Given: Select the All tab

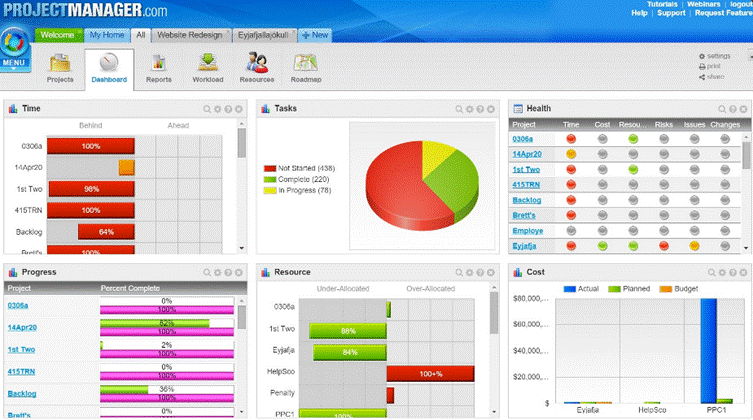Looking at the screenshot, I should tap(141, 35).
